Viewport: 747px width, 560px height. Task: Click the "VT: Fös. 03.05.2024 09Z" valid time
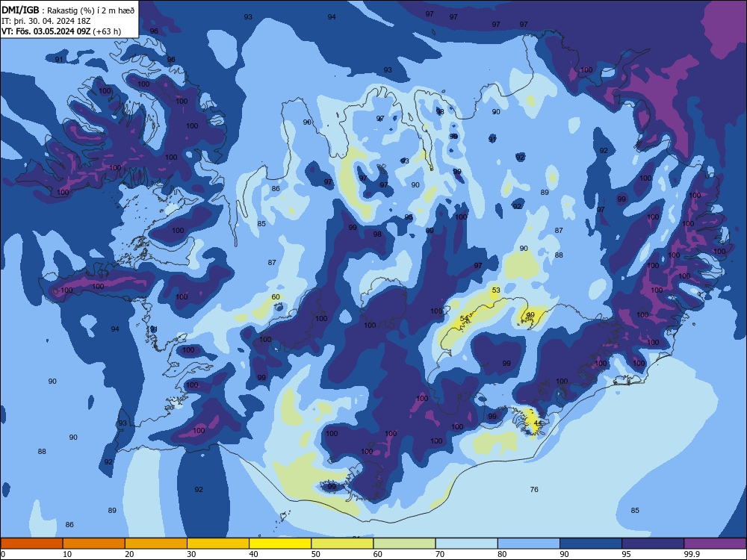click(x=46, y=31)
